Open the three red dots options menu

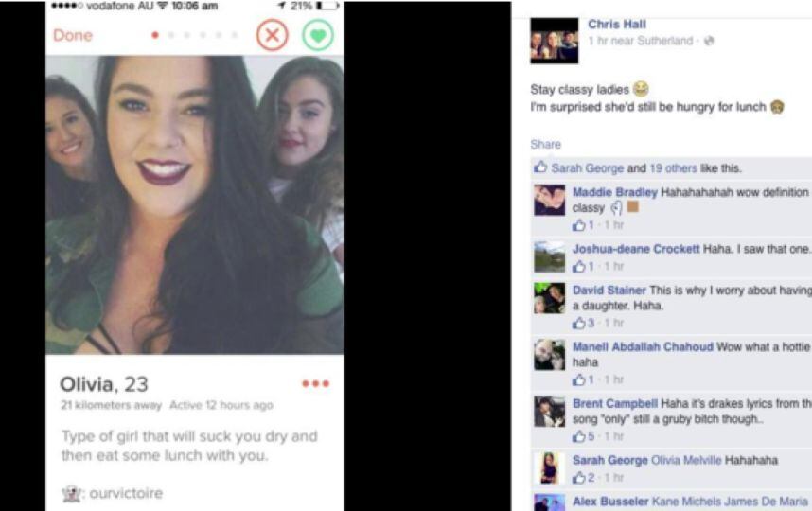point(315,383)
